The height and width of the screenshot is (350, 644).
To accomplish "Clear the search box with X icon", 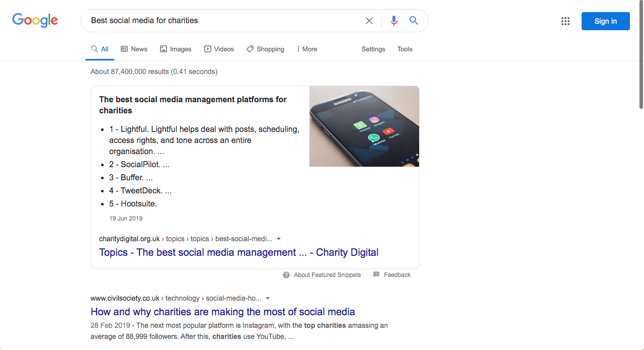I will 369,21.
